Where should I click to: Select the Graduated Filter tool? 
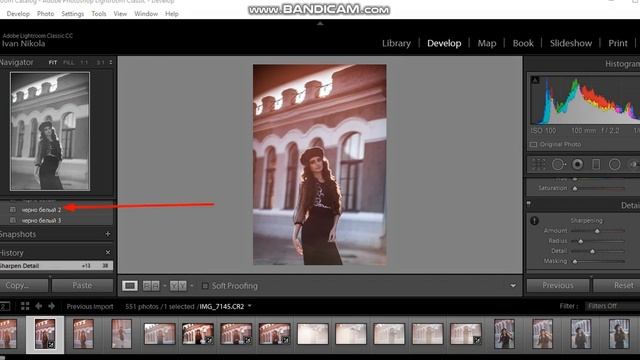coord(596,164)
